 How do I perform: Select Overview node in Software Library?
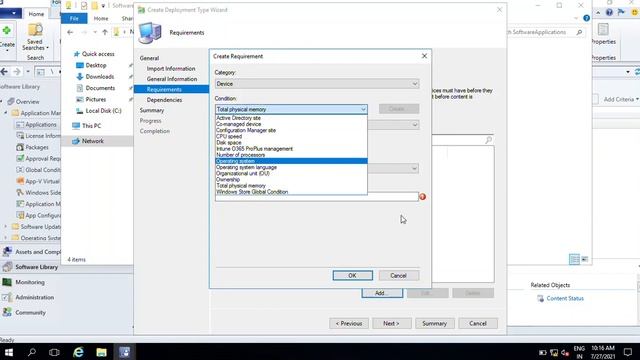[27, 102]
